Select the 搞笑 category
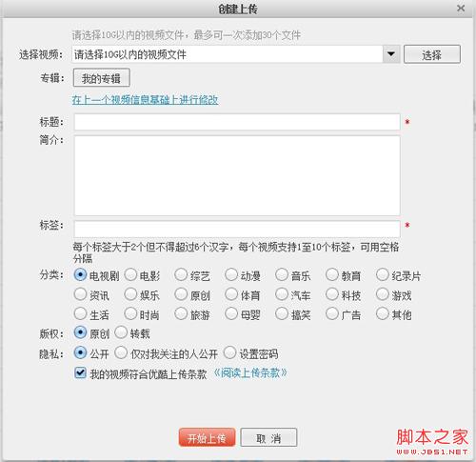The height and width of the screenshot is (462, 476). pos(282,314)
